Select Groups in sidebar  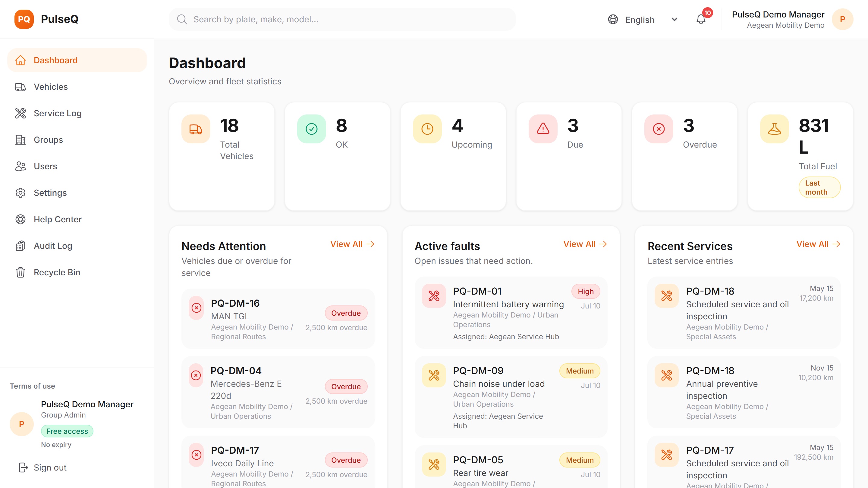(x=77, y=140)
